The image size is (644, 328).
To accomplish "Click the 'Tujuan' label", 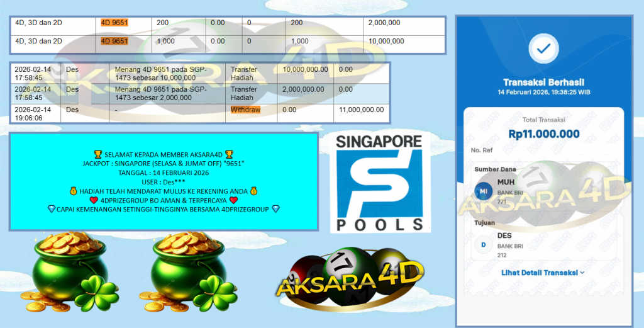I will tap(485, 223).
